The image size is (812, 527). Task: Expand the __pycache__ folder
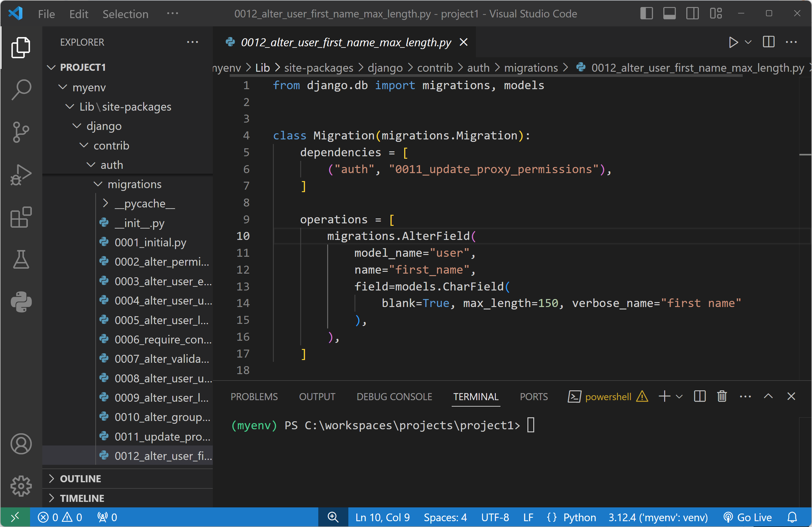[145, 203]
